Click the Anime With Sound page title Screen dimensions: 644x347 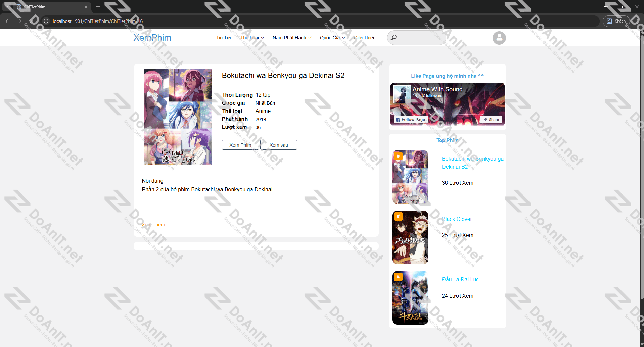437,89
